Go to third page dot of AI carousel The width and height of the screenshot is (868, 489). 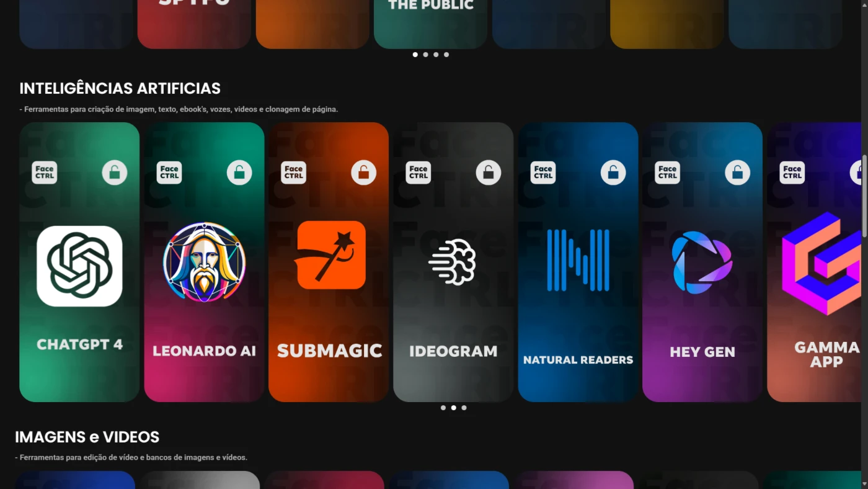click(464, 408)
